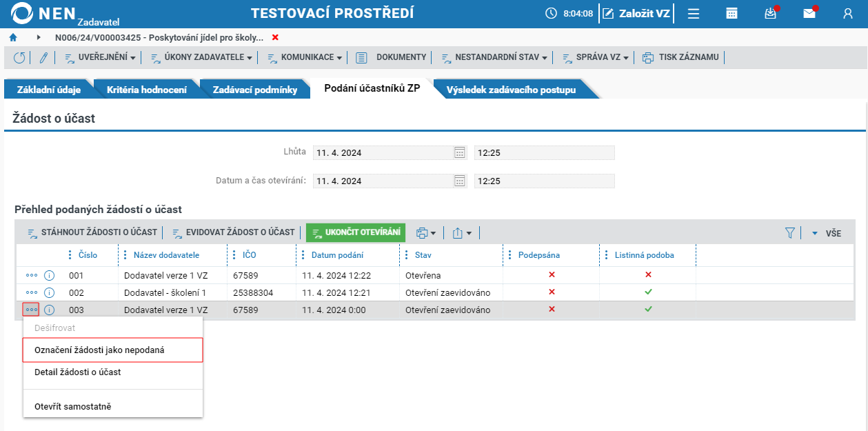Open the calculator icon in the top bar
The height and width of the screenshot is (431, 868).
732,14
